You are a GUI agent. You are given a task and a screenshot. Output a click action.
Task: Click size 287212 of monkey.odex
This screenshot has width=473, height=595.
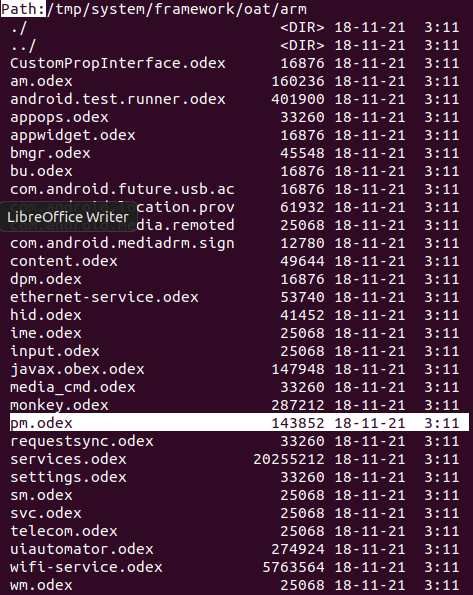298,405
